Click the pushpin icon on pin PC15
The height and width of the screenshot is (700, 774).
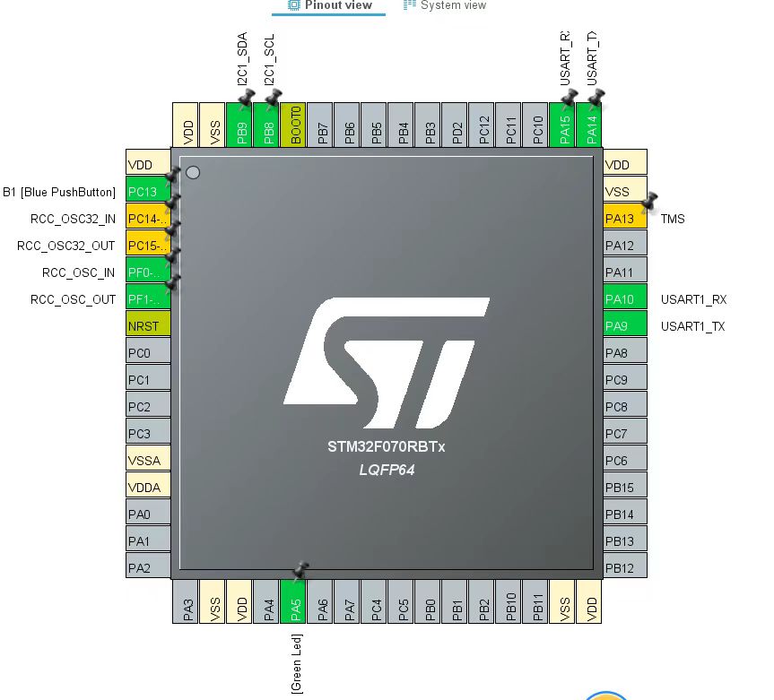[x=172, y=229]
